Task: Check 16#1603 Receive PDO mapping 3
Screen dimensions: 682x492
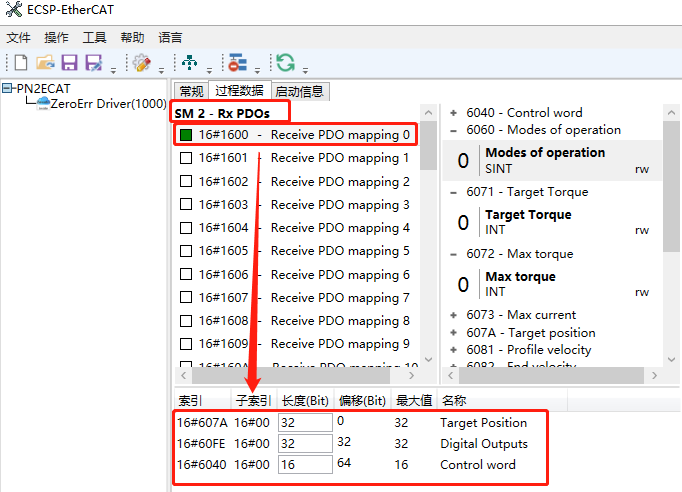Action: tap(186, 204)
